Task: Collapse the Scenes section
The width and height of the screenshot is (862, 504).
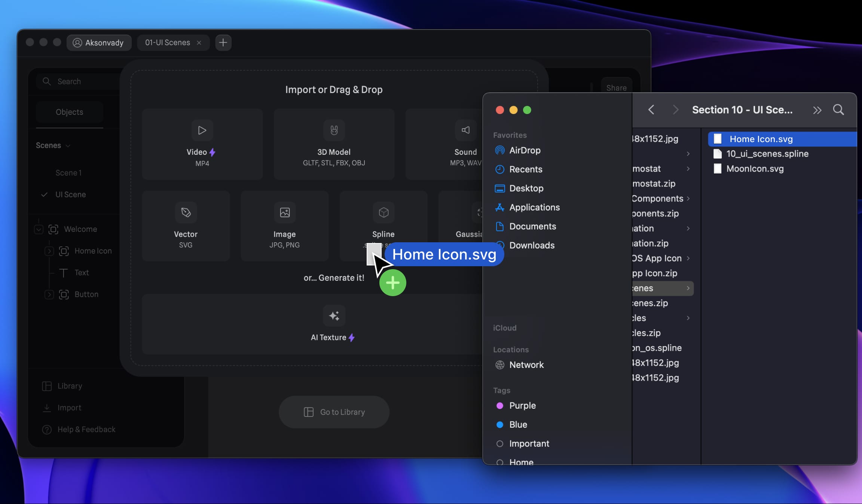Action: click(x=68, y=145)
